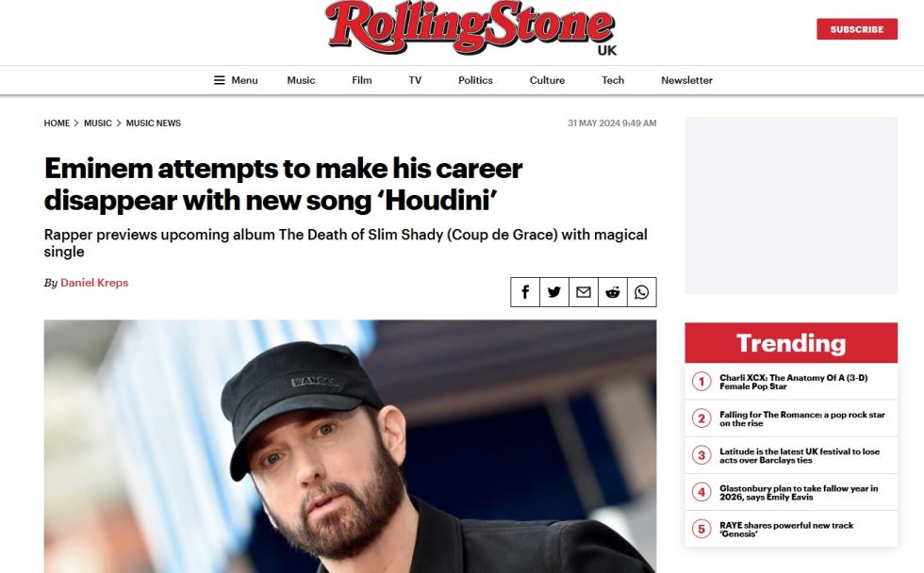This screenshot has height=573, width=924.
Task: Go to MUSIC NEWS breadcrumb
Action: [x=153, y=123]
